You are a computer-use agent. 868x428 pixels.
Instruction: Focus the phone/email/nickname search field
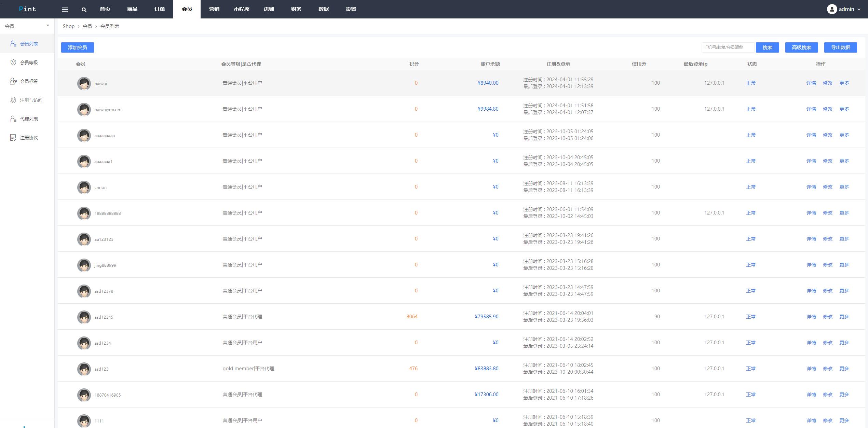click(727, 47)
